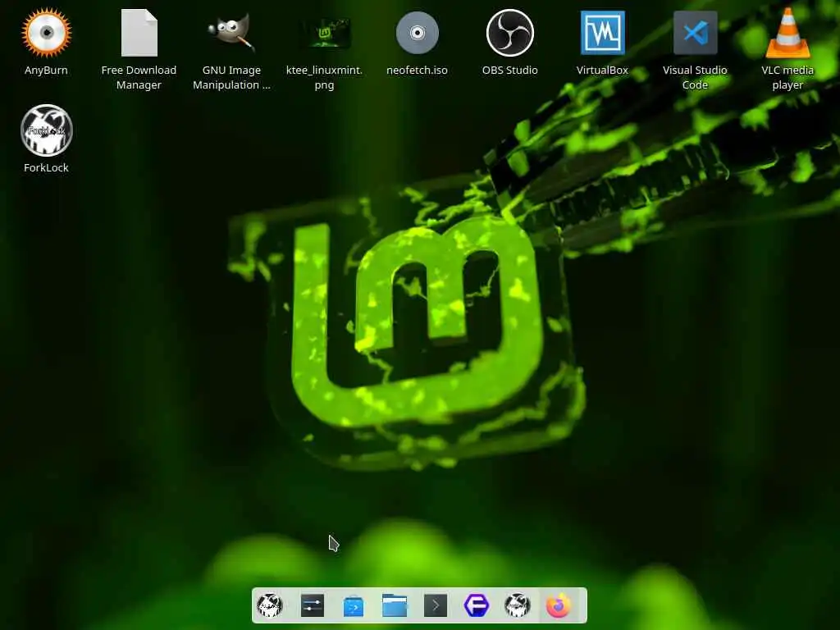Viewport: 840px width, 630px height.
Task: Open system settings sliders icon in dock
Action: (312, 606)
